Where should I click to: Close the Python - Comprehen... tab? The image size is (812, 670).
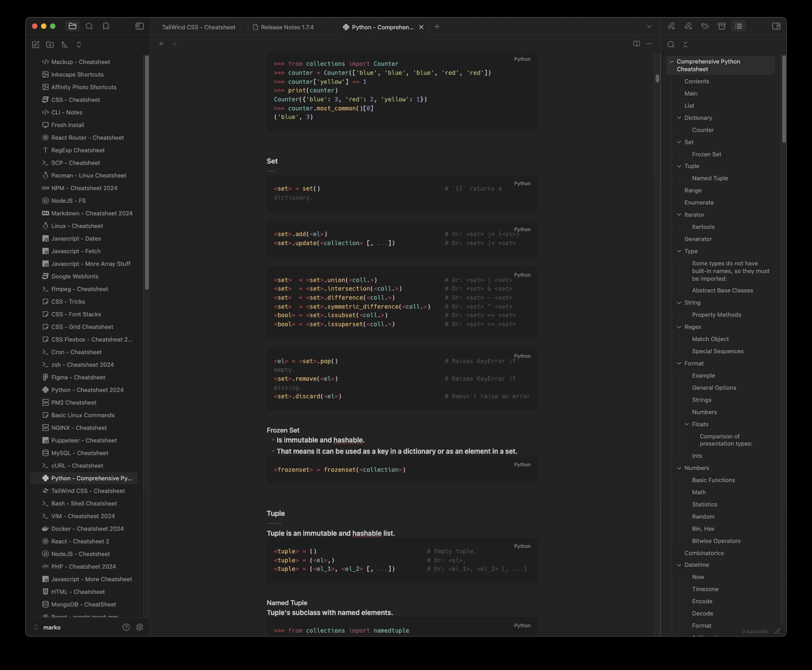click(421, 27)
